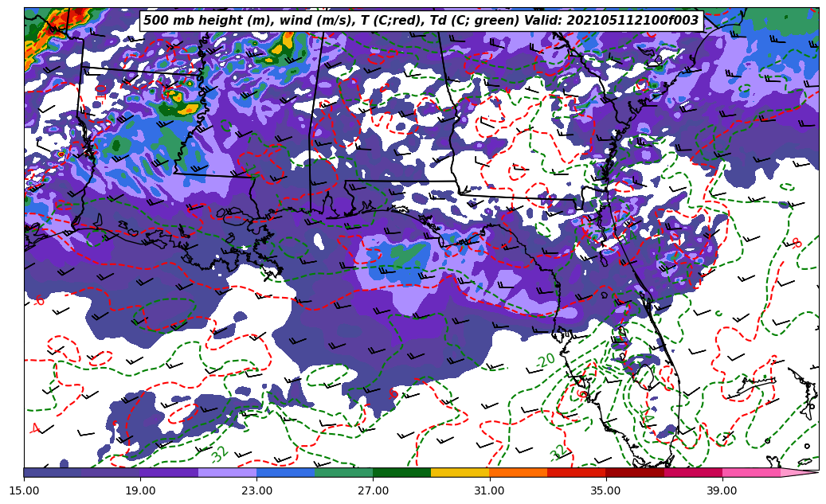Click the 39.00 colorbar tick label
Screen dimensions: 826x504
coord(722,490)
